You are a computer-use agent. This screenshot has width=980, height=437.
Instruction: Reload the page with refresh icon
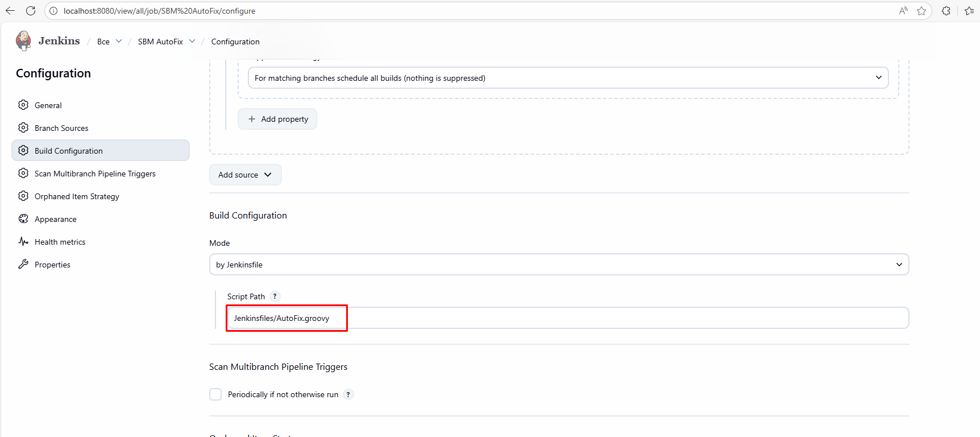[31, 11]
